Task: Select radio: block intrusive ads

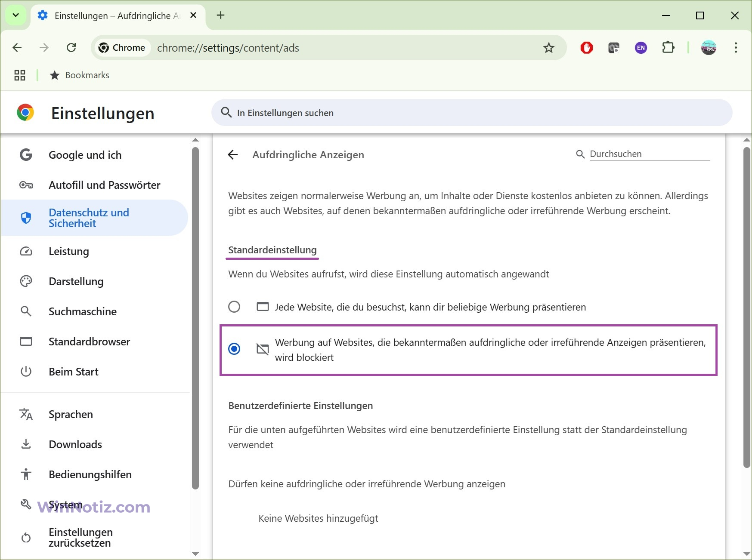Action: [234, 349]
